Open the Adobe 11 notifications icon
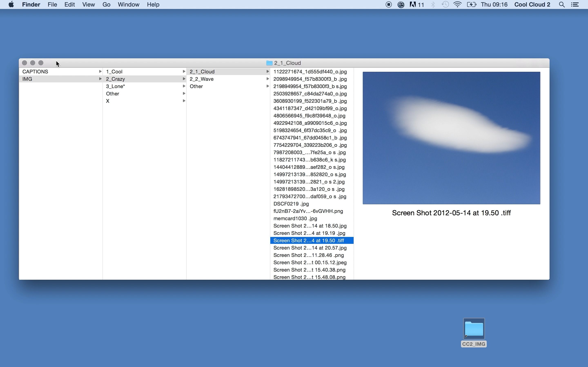This screenshot has width=588, height=367. [x=417, y=5]
